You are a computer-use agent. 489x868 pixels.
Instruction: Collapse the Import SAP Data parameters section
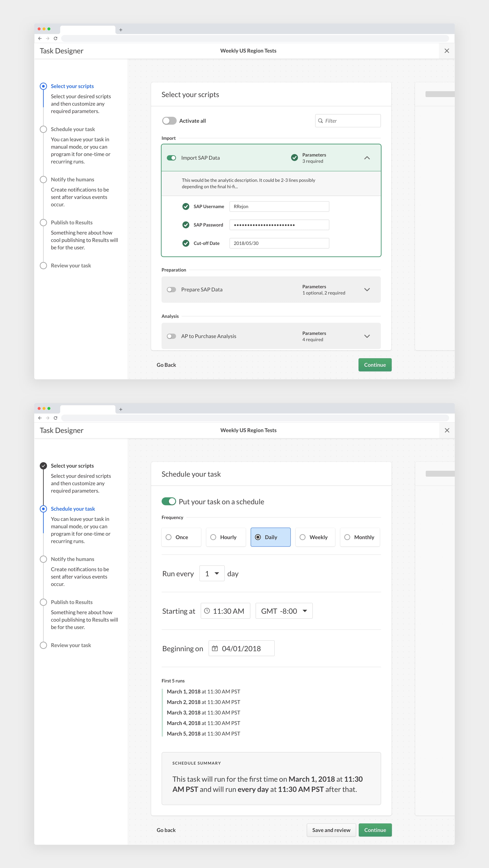367,157
